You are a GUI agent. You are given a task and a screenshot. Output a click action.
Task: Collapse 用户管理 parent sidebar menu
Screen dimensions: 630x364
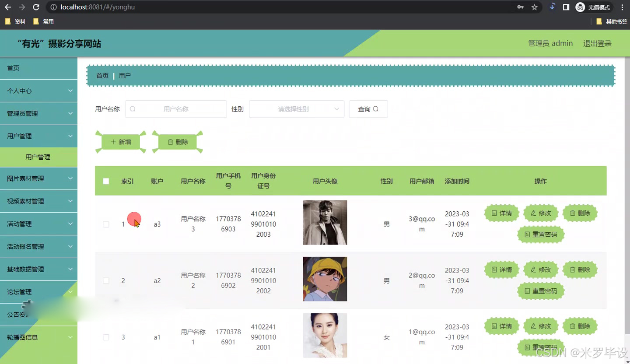coord(38,136)
